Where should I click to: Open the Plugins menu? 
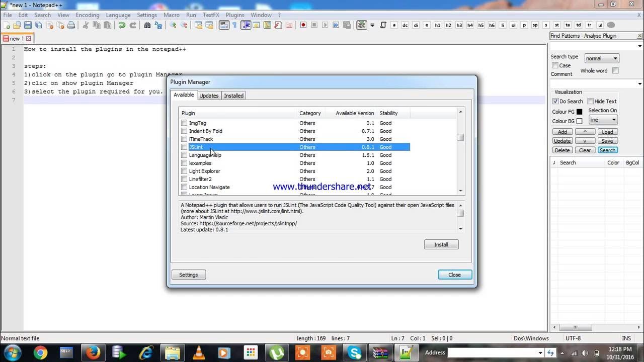[235, 15]
